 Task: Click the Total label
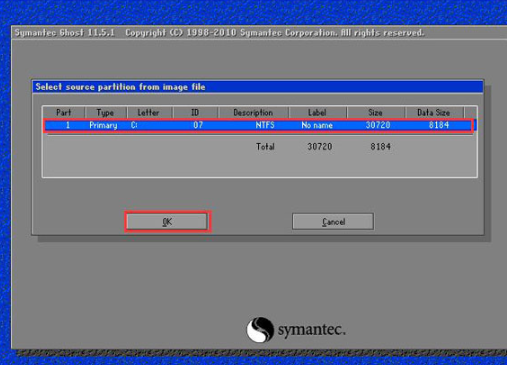(265, 147)
